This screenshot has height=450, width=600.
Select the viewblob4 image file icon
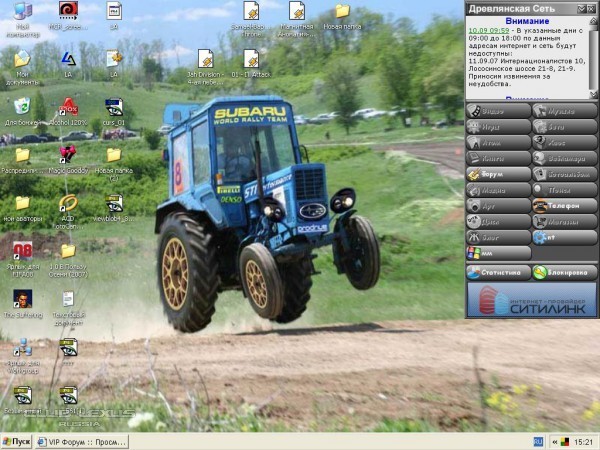point(114,208)
